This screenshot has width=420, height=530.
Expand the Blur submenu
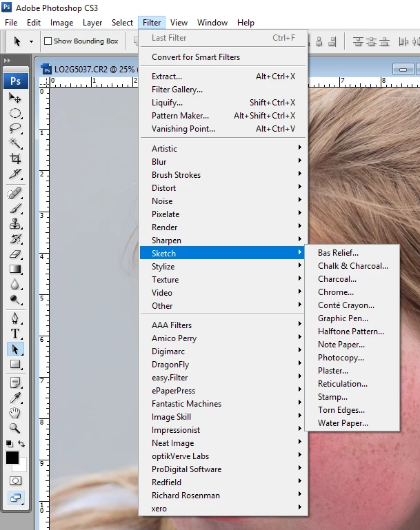coord(222,162)
